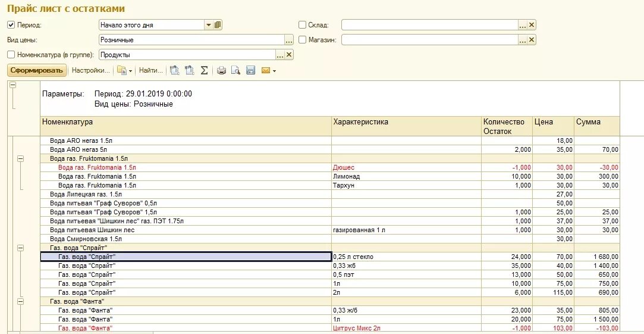The image size is (644, 334).
Task: Click ellipsis button in Вид цены field
Action: (289, 40)
